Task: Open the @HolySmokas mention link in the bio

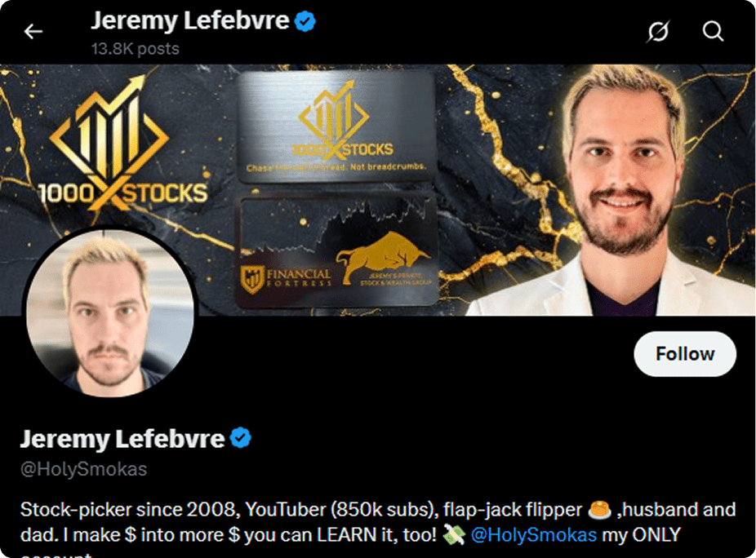Action: click(534, 535)
